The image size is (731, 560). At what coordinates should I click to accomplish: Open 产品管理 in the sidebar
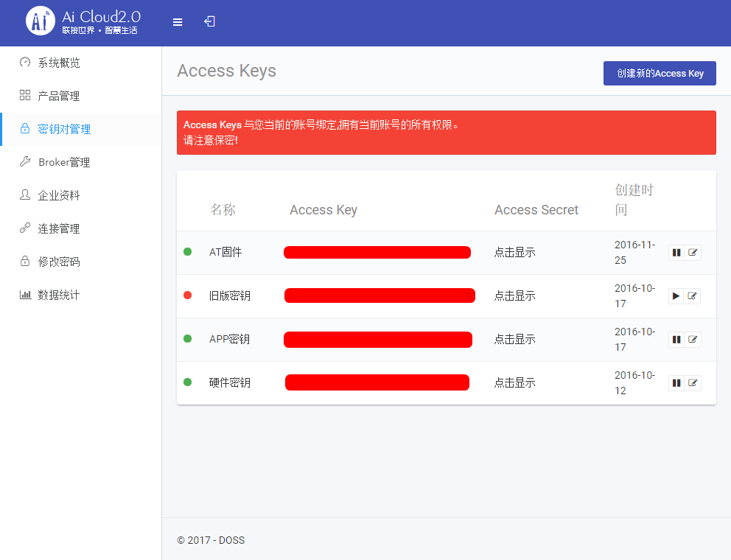tap(80, 96)
